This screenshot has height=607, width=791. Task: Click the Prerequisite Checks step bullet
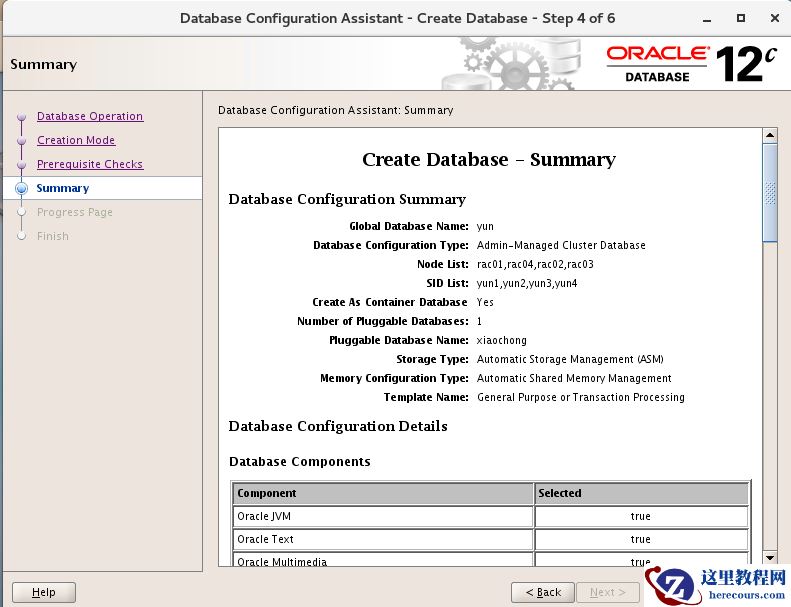click(21, 164)
